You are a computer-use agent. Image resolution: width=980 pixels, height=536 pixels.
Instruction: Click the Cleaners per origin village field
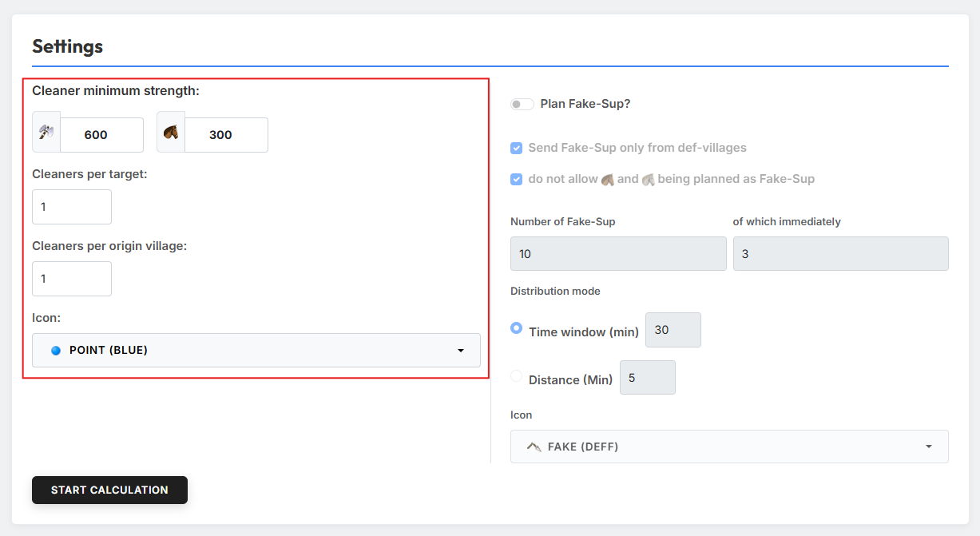[72, 279]
